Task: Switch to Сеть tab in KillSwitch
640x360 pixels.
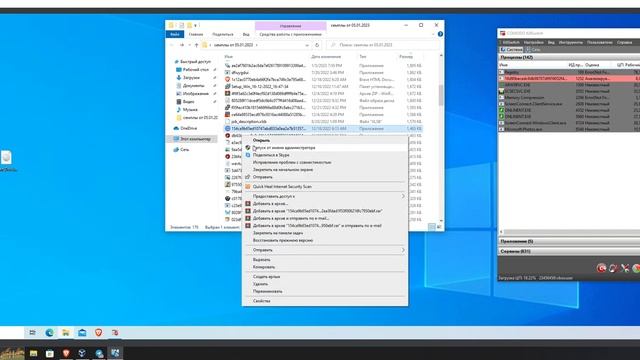Action: 533,49
